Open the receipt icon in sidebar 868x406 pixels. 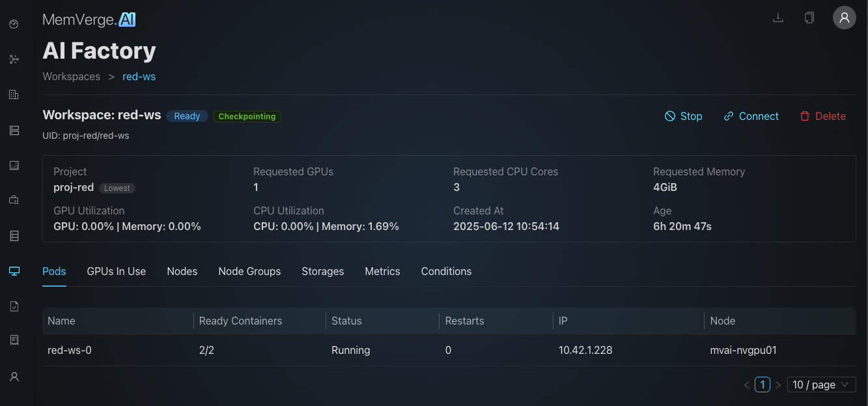pyautogui.click(x=14, y=341)
